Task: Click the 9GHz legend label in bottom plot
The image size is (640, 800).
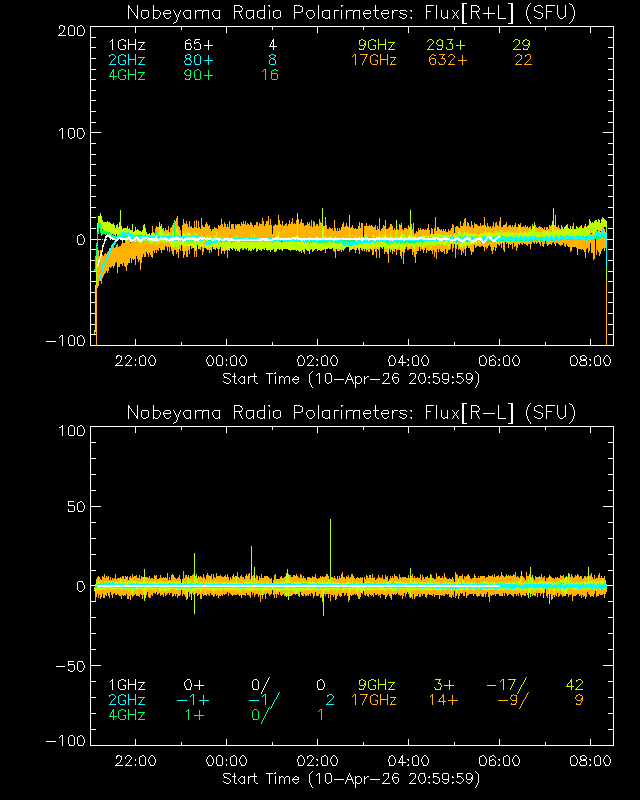Action: pos(377,685)
